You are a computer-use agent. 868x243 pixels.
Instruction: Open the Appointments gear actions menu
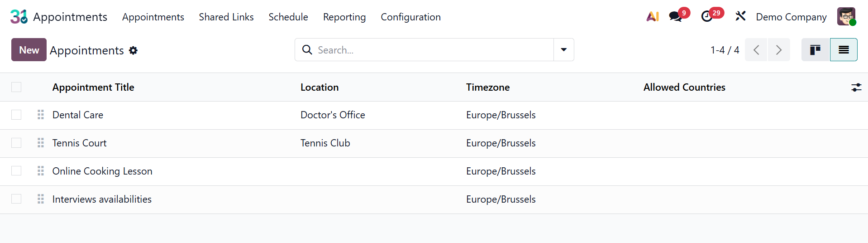coord(133,50)
